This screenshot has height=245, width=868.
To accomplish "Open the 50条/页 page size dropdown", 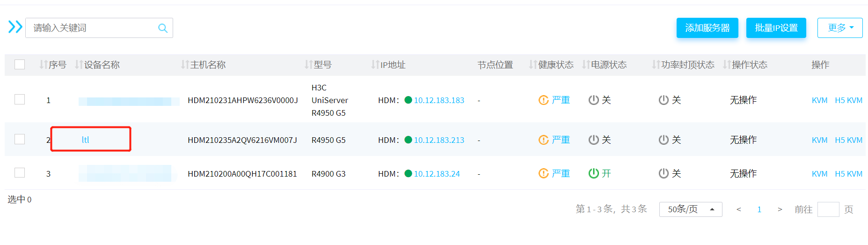I will [690, 209].
